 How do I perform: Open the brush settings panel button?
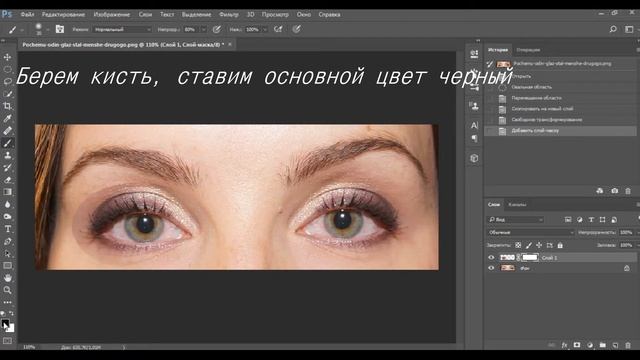click(60, 29)
